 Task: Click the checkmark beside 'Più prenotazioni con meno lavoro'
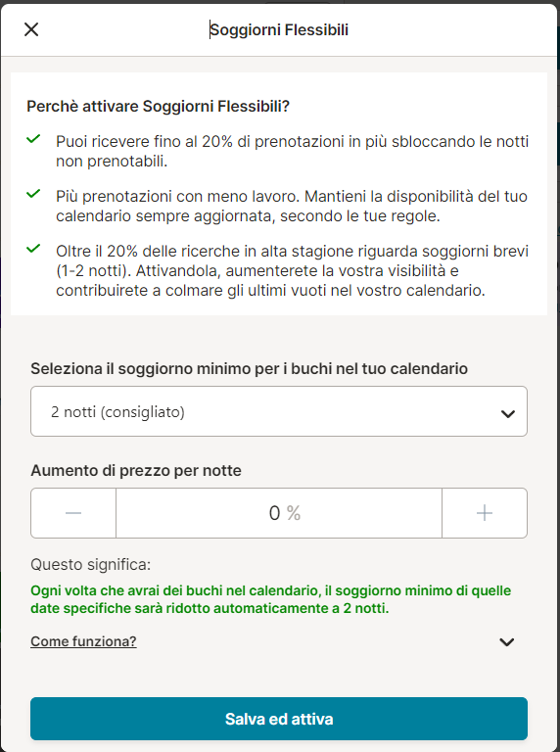point(33,194)
